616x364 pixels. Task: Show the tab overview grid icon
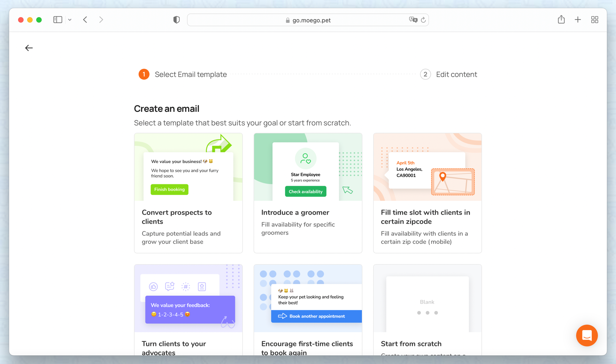(594, 20)
